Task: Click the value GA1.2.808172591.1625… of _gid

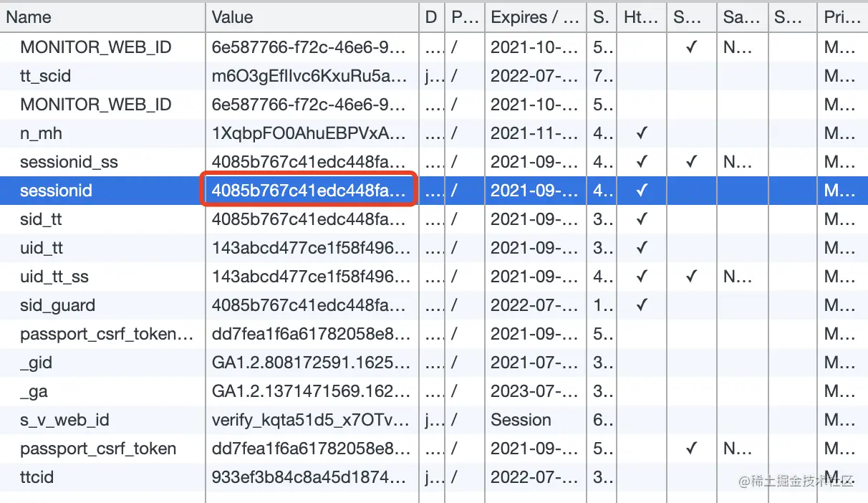Action: point(312,363)
